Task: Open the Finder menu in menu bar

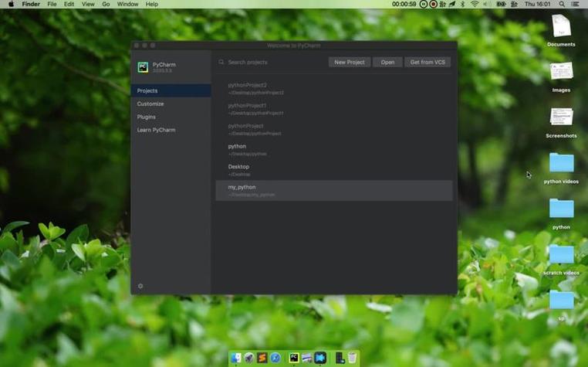Action: click(x=31, y=4)
